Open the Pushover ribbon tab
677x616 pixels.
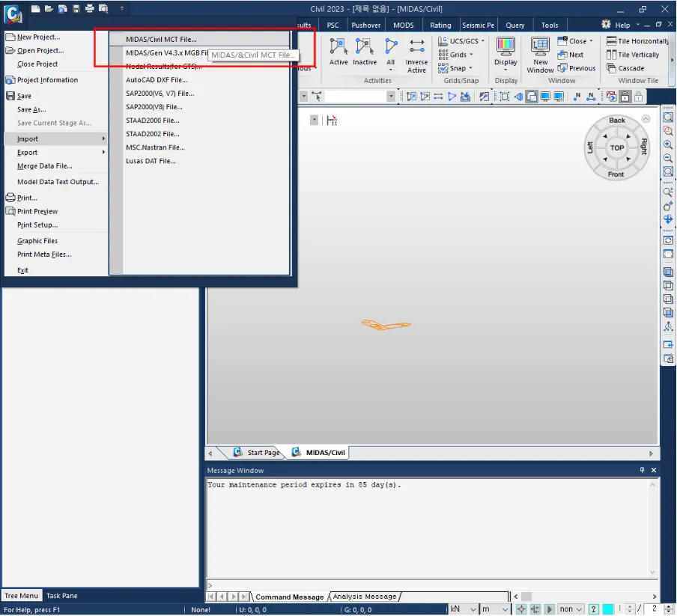pyautogui.click(x=365, y=25)
